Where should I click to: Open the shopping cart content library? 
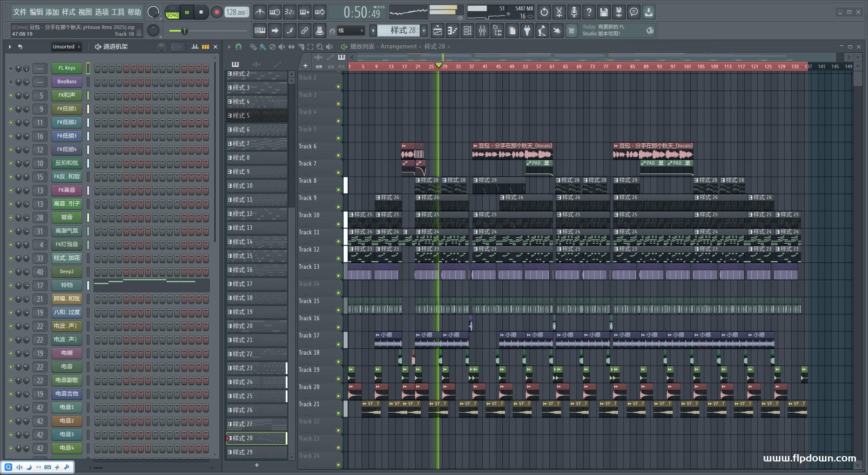(571, 31)
